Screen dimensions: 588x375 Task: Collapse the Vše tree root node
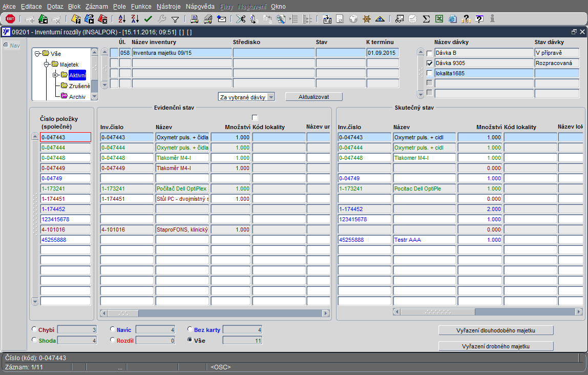point(37,54)
